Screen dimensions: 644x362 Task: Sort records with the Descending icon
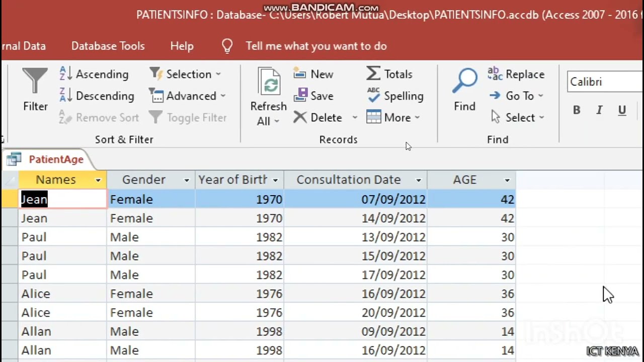click(66, 96)
